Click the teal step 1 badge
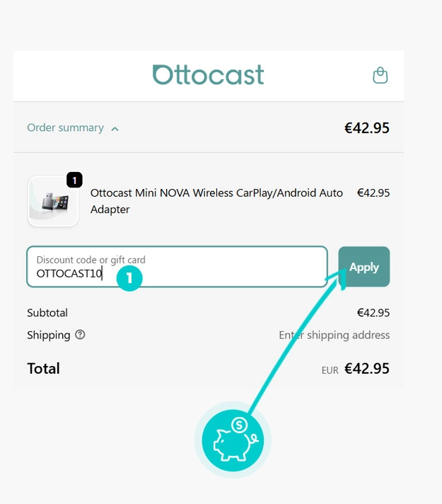The height and width of the screenshot is (504, 442). click(129, 277)
